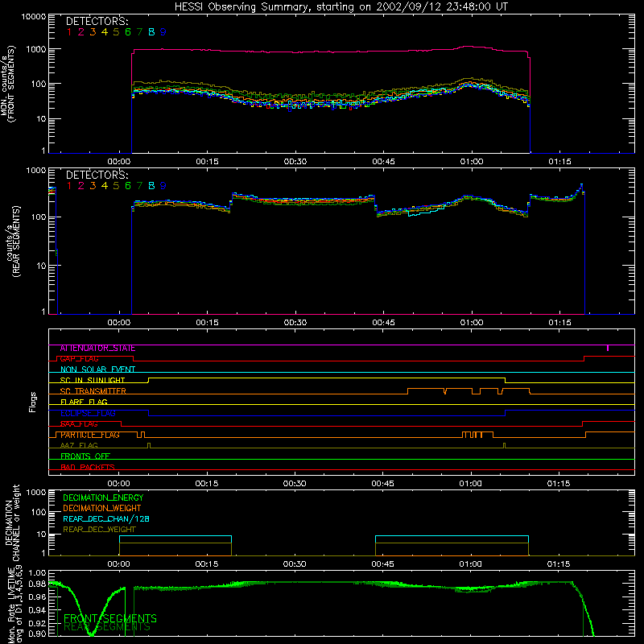This screenshot has height=644, width=644.
Task: Click the DECIMATION_WEIGHT legend entry
Action: (102, 508)
